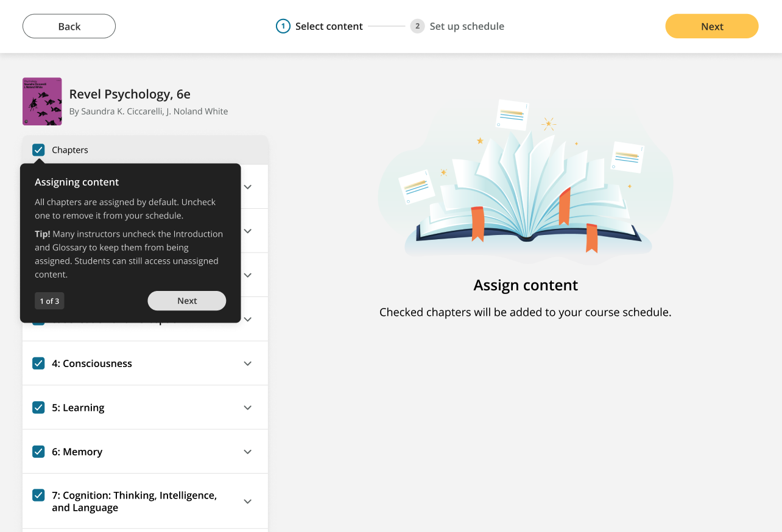Select the Select content step label
This screenshot has width=782, height=532.
pos(329,26)
